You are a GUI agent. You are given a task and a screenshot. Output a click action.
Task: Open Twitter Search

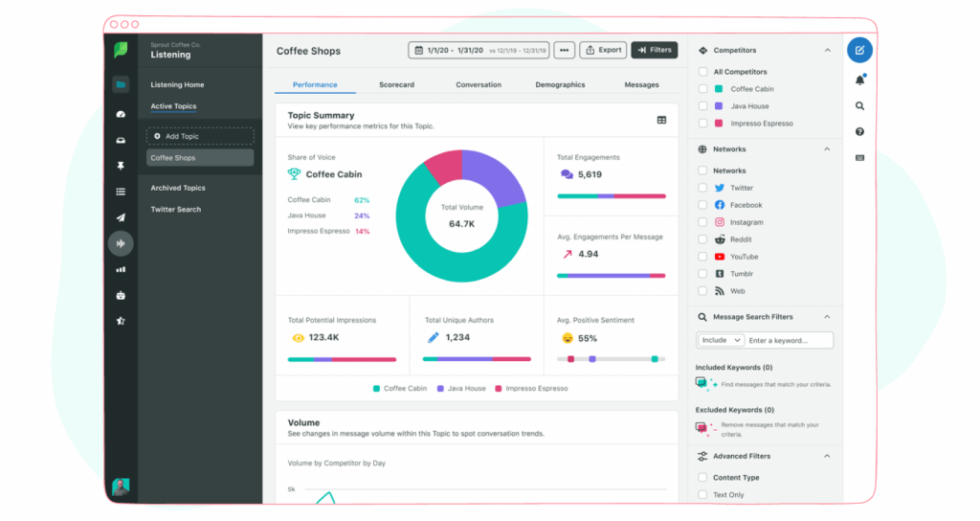coord(176,210)
